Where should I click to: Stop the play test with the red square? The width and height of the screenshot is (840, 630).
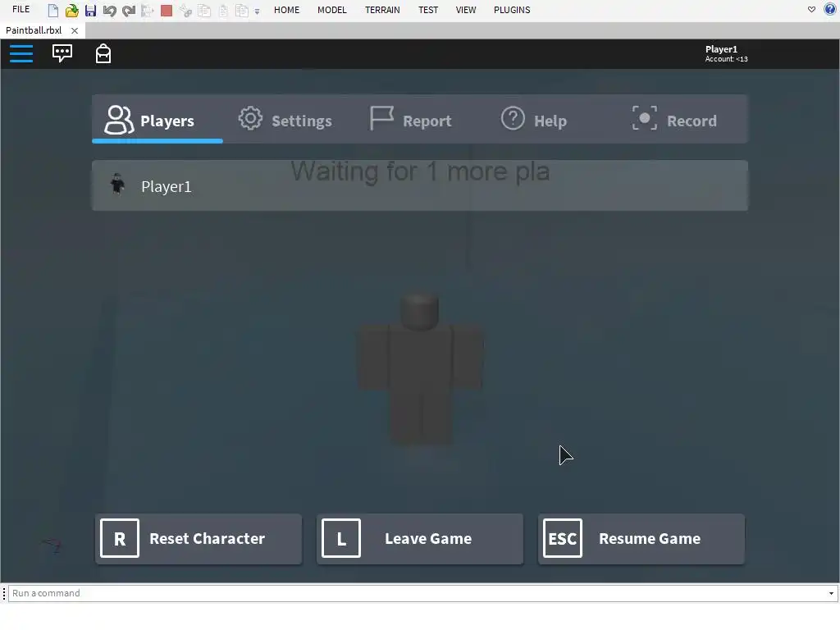coord(167,10)
